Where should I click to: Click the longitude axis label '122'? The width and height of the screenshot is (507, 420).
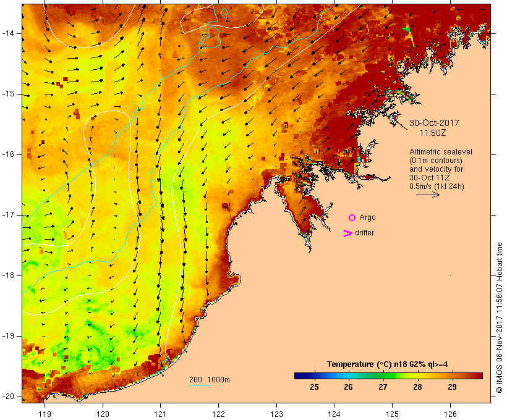point(219,414)
